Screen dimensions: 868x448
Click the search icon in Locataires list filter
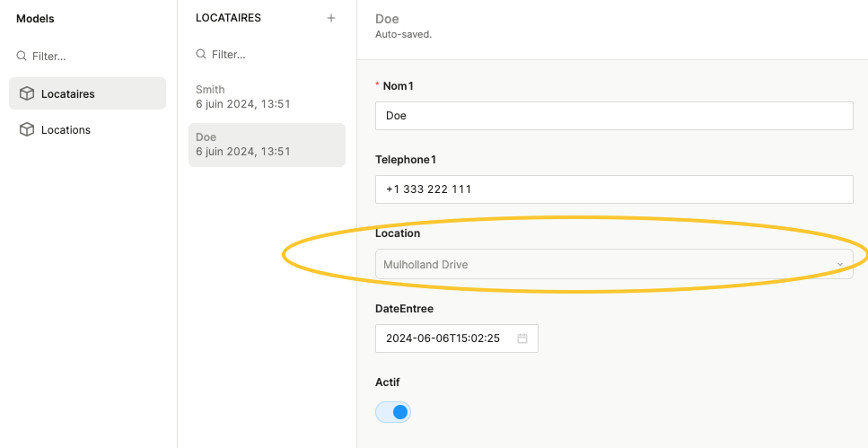201,55
